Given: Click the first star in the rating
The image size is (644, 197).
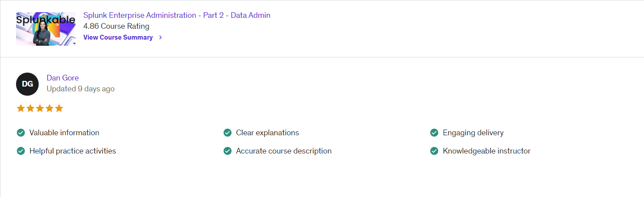Looking at the screenshot, I should (x=21, y=108).
